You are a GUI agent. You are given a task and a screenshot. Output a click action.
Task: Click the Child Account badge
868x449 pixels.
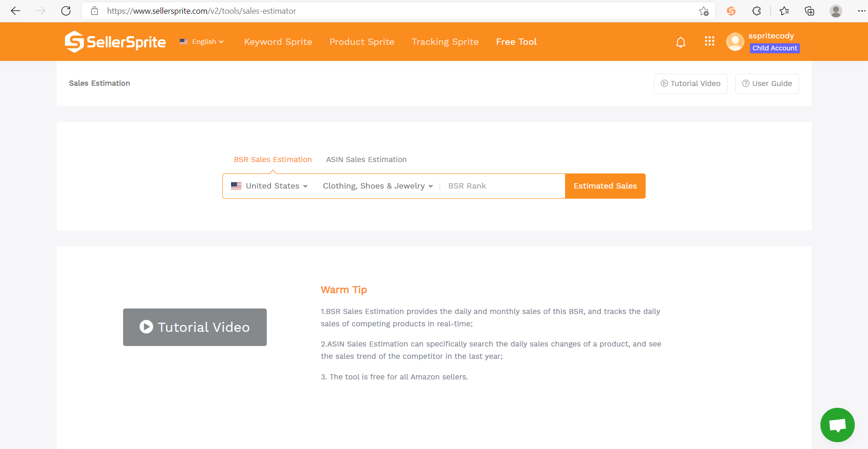coord(775,48)
